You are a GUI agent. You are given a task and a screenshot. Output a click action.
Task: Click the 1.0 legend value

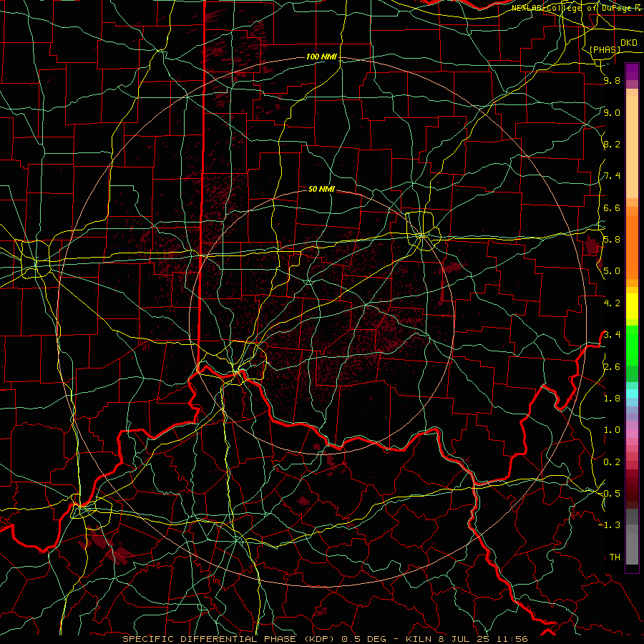click(612, 430)
